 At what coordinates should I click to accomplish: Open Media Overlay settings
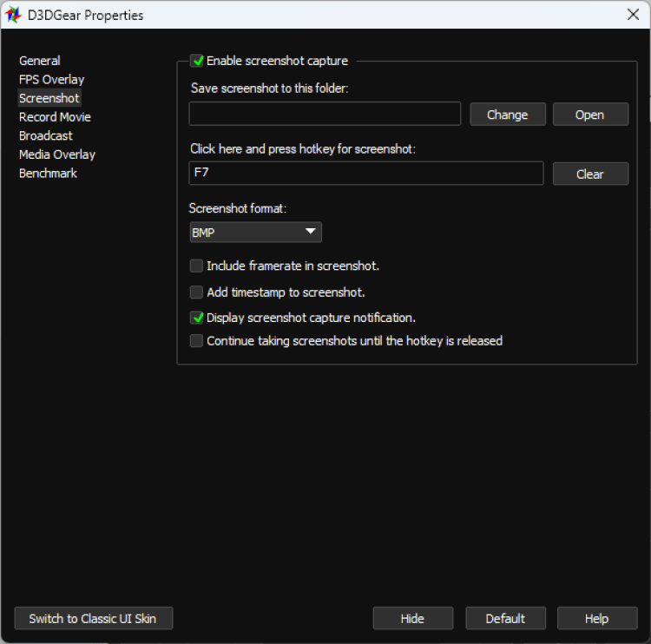click(x=57, y=154)
